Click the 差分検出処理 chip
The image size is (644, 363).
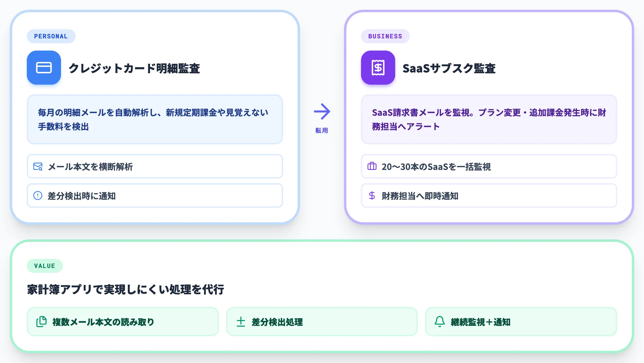pyautogui.click(x=322, y=322)
